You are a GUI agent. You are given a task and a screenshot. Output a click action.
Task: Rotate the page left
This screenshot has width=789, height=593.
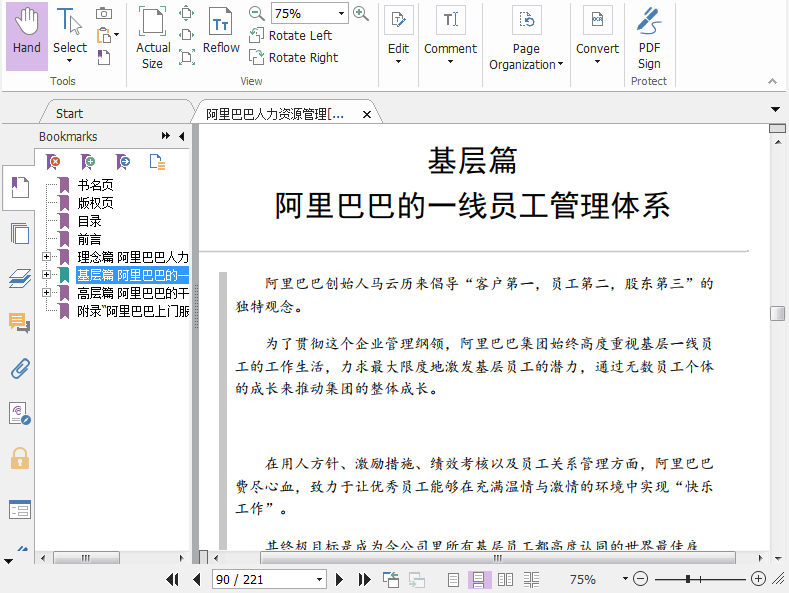[291, 35]
